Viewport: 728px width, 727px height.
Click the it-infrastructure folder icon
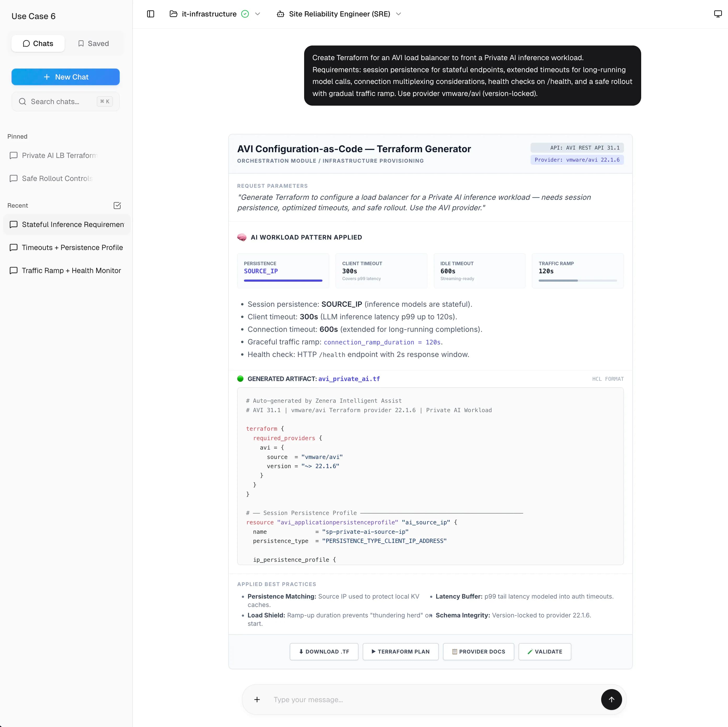[x=173, y=14]
